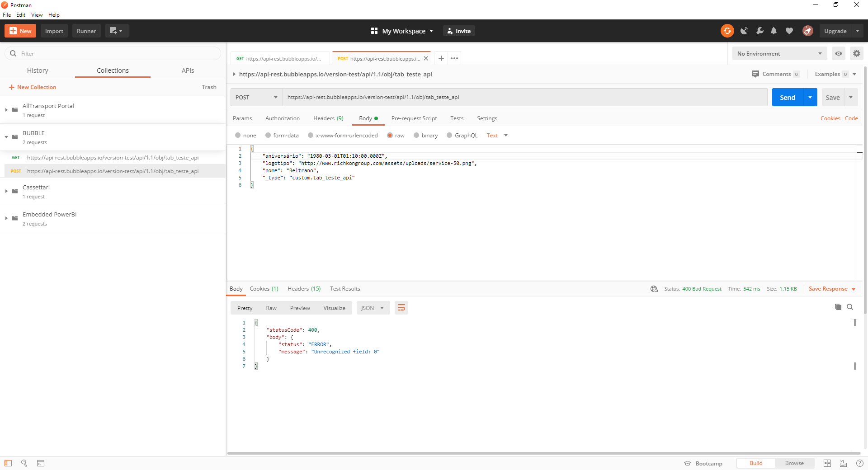Copy response body to clipboard
The image size is (868, 470).
[838, 307]
